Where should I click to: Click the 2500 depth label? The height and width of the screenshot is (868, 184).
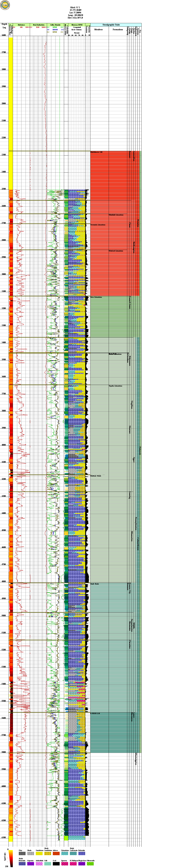pos(4,189)
